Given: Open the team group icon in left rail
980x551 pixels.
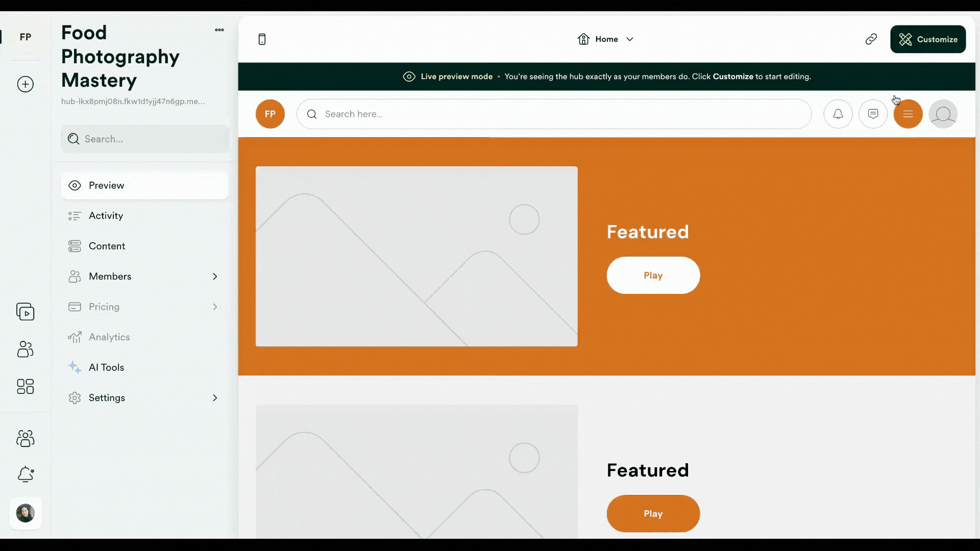Looking at the screenshot, I should (x=25, y=438).
